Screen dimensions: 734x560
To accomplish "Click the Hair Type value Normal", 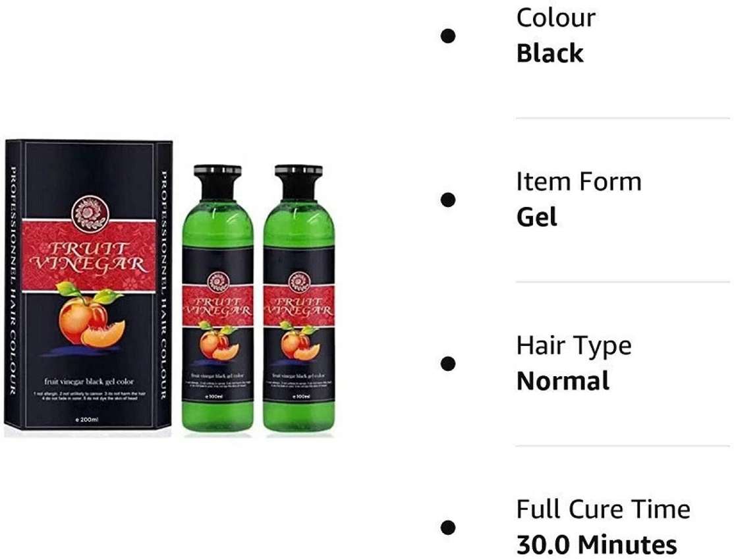I will coord(563,381).
